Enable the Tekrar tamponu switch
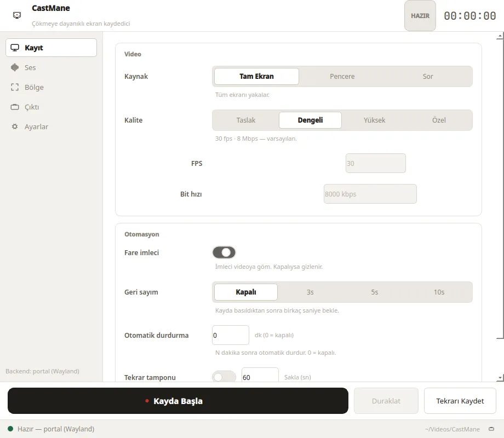The image size is (504, 438). [x=224, y=377]
